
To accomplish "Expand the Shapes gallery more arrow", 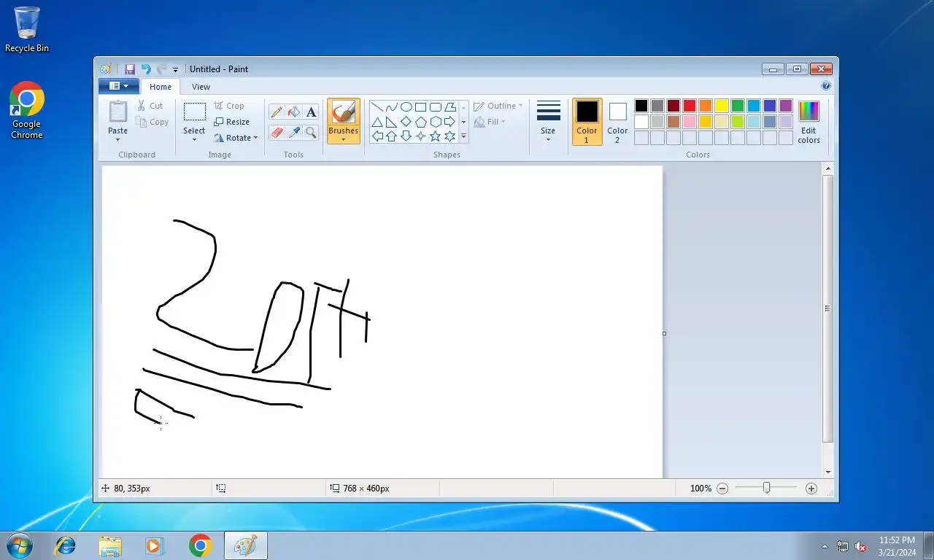I will coord(463,136).
